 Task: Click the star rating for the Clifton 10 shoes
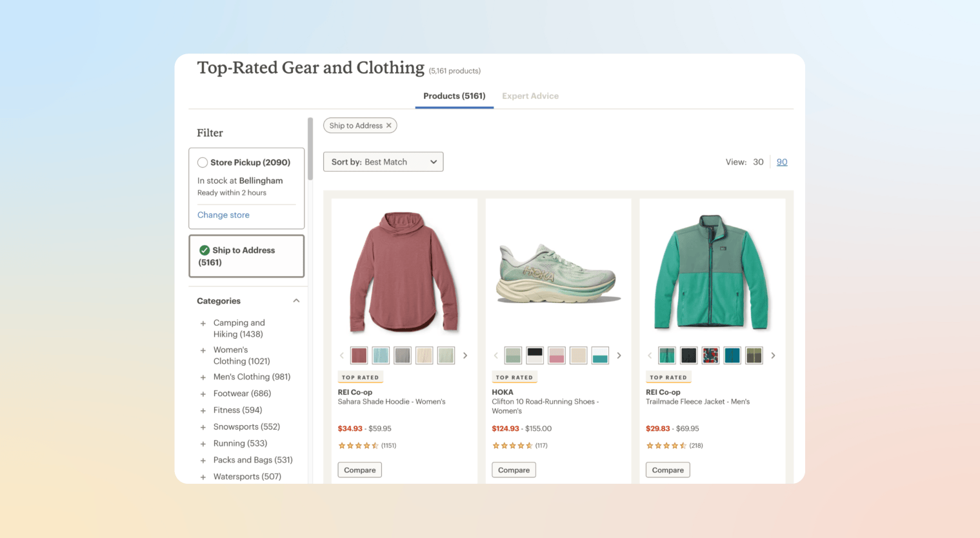click(x=512, y=445)
